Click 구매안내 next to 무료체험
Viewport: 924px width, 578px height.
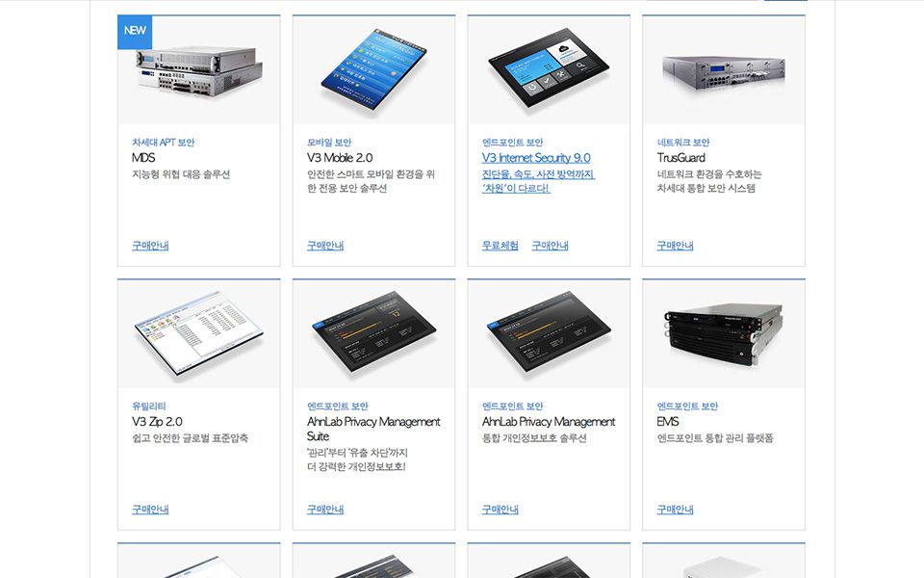click(x=550, y=246)
